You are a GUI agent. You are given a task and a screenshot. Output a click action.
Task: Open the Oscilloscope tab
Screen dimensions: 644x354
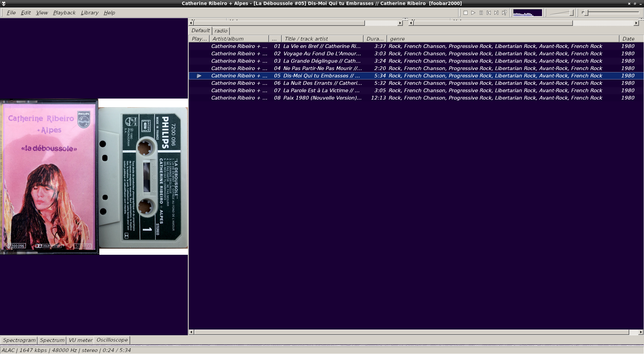point(112,340)
